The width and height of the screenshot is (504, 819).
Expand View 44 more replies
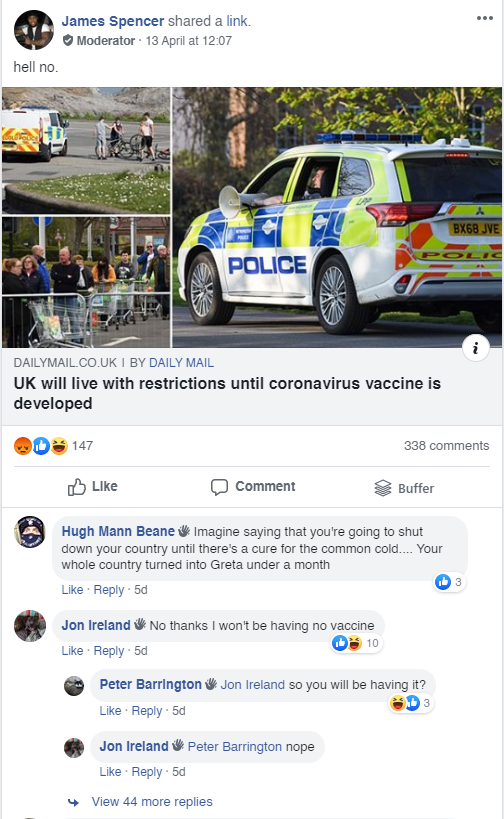152,802
